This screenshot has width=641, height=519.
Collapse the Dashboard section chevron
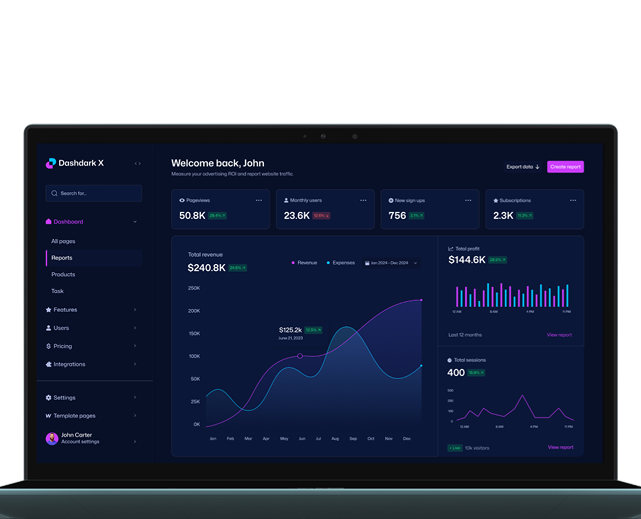point(135,222)
